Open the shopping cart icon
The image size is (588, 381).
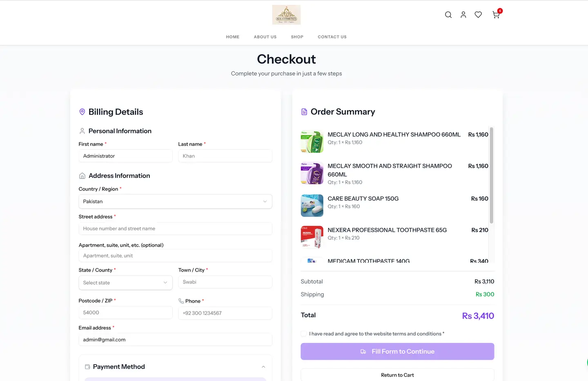[496, 15]
